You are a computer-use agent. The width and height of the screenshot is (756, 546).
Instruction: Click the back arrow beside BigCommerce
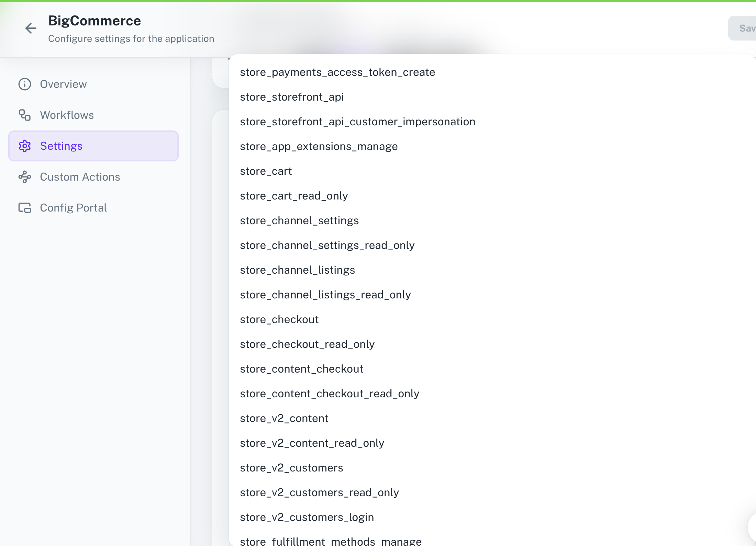pos(31,28)
